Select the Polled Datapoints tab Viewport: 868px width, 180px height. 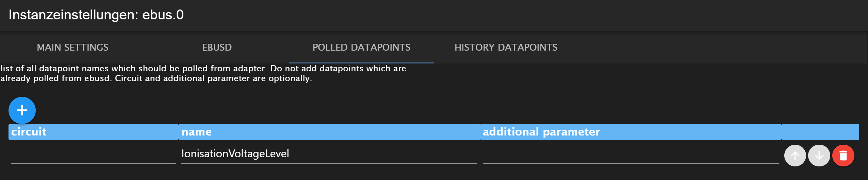click(361, 47)
